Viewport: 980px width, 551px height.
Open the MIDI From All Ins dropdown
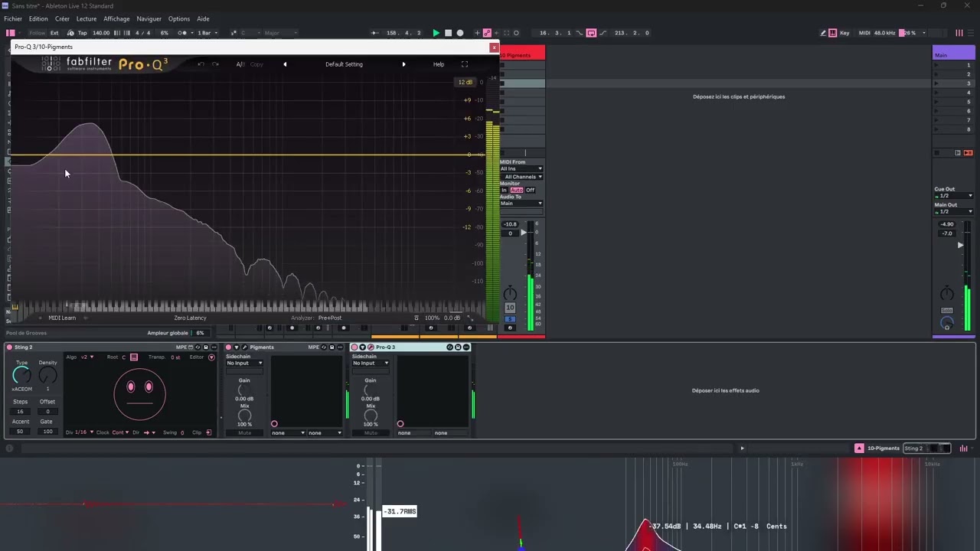click(x=521, y=168)
